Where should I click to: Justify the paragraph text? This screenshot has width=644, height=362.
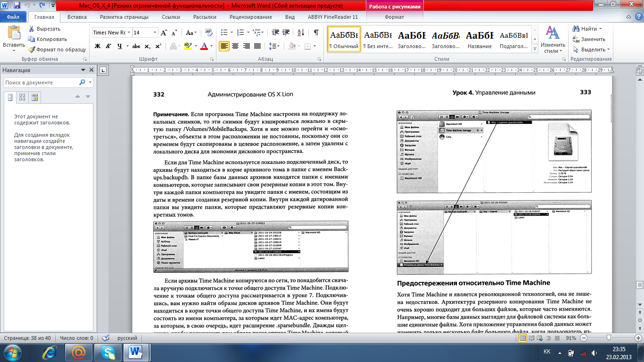pos(257,46)
